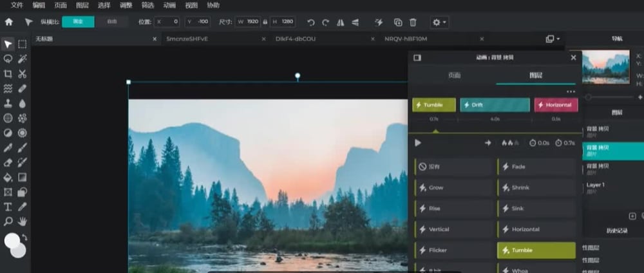Click the Home icon

[x=8, y=22]
